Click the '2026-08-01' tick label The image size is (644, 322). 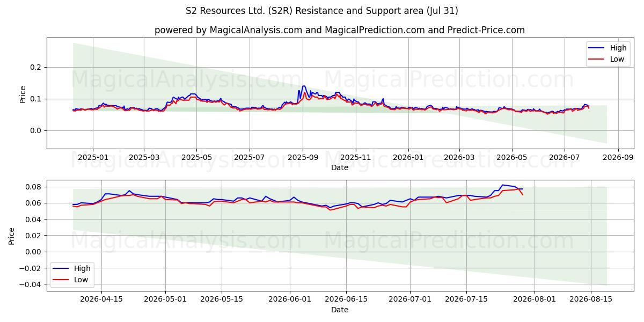[535, 299]
